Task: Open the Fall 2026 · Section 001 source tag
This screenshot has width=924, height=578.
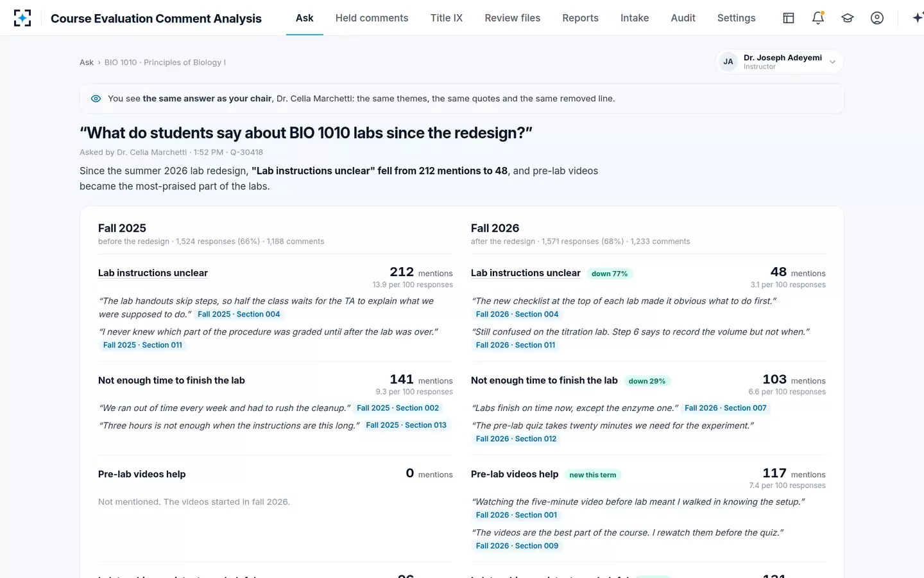Action: pos(517,515)
